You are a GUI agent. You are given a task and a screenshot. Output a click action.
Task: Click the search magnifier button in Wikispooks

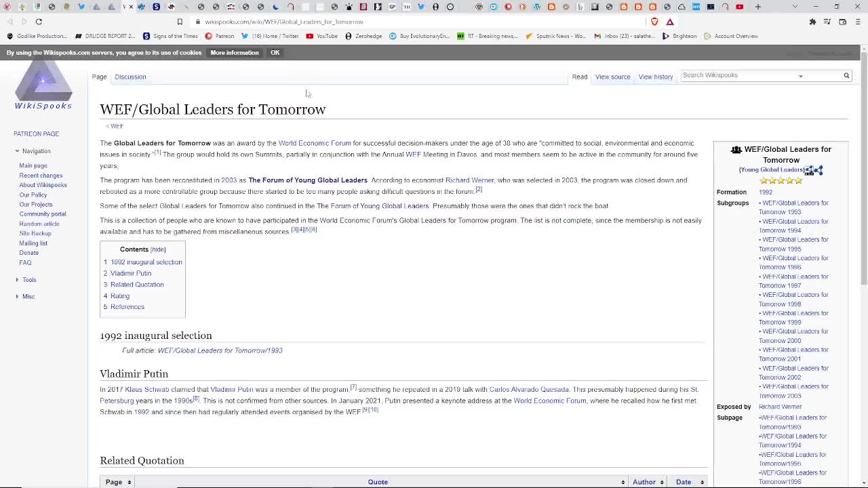[x=846, y=75]
